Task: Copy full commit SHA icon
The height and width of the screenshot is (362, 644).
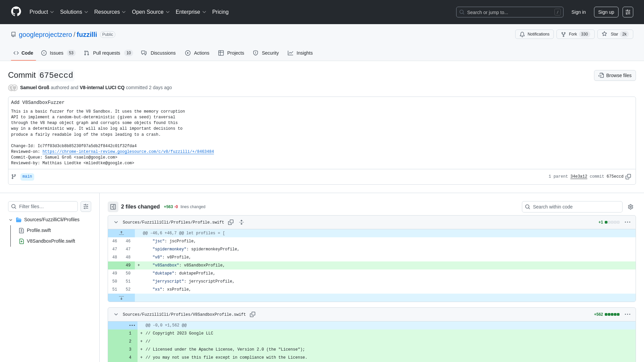Action: 628,177
